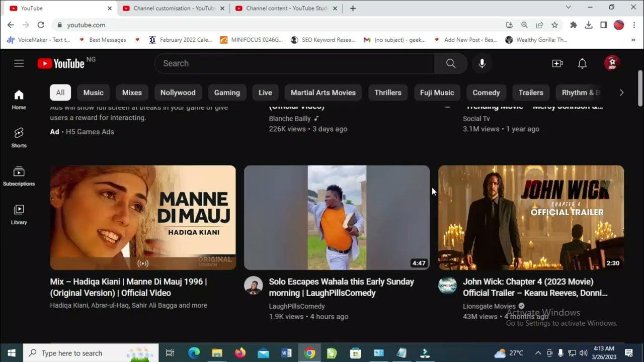
Task: Open the notifications bell
Action: 582,63
